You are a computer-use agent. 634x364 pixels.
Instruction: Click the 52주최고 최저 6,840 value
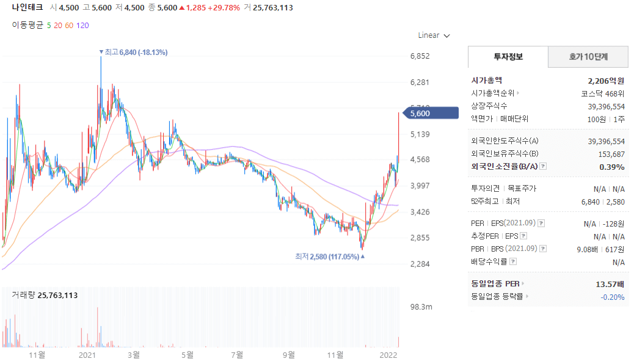(591, 202)
